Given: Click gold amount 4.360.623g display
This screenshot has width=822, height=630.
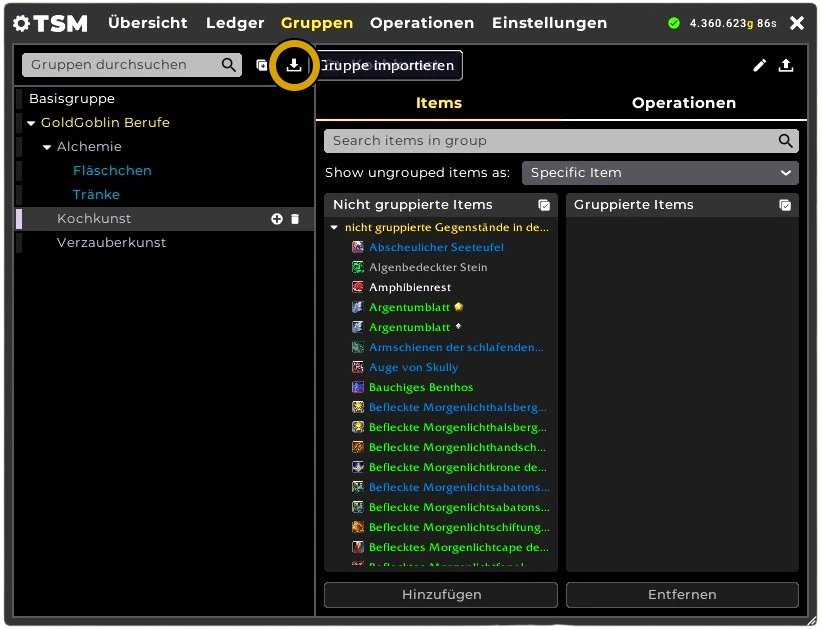Looking at the screenshot, I should (x=721, y=24).
